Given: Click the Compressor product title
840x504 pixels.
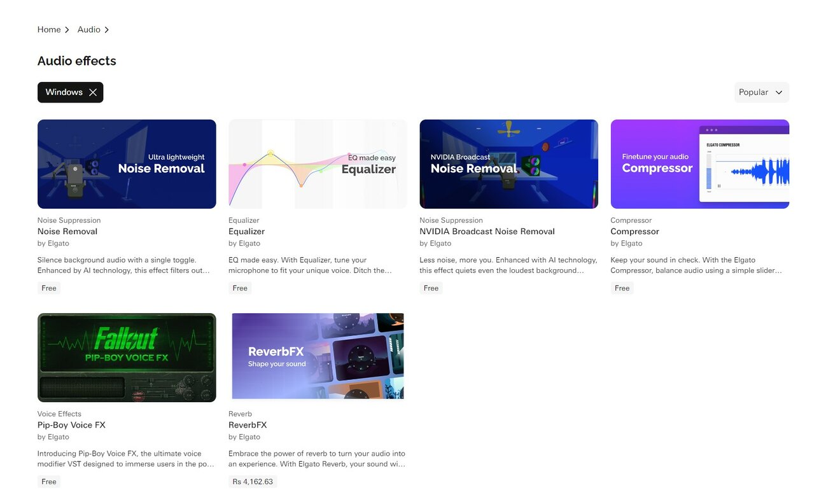Looking at the screenshot, I should click(634, 232).
